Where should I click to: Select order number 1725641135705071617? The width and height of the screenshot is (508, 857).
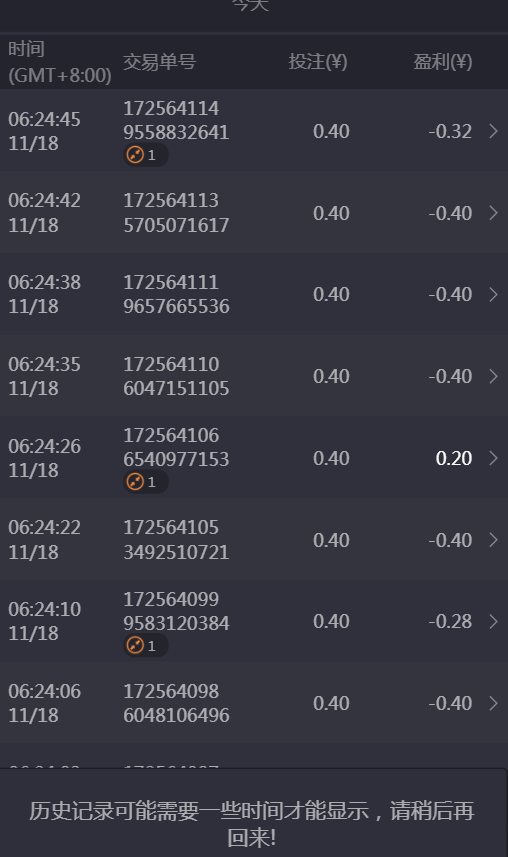(x=176, y=213)
